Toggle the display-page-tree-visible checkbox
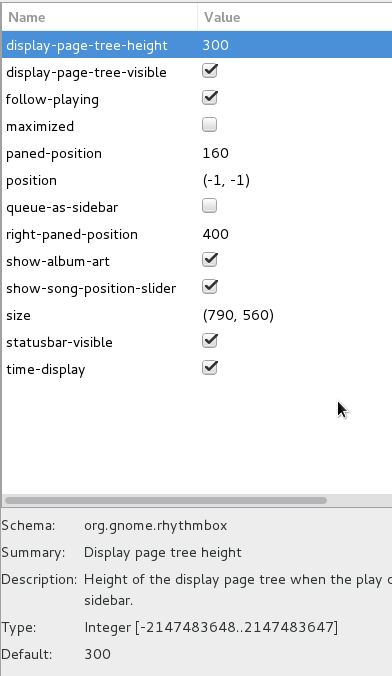This screenshot has width=392, height=676. [x=210, y=72]
